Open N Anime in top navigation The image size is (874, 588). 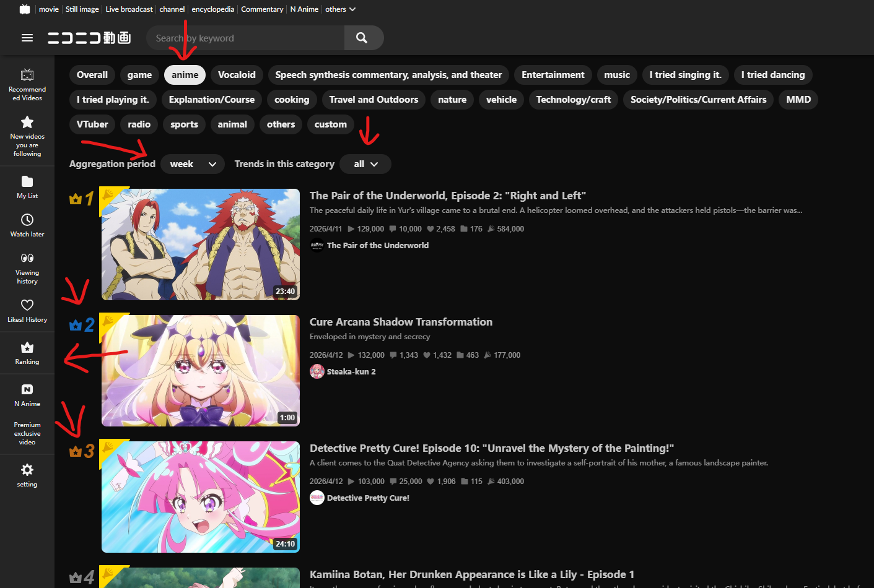(x=304, y=9)
